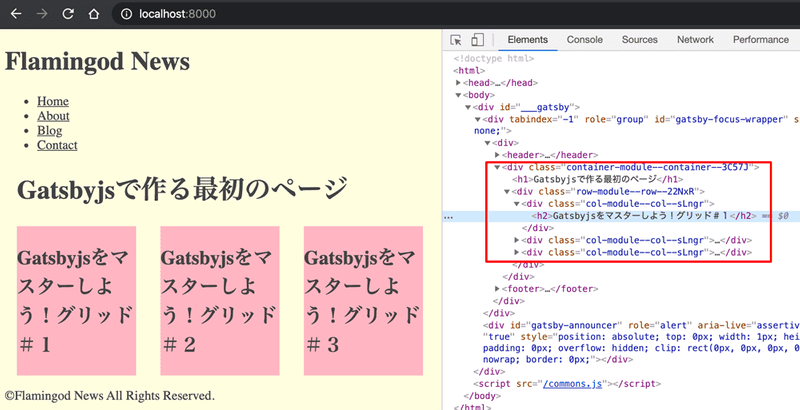Collapse the row-module div node
Screen dimensions: 800x410
click(x=507, y=192)
